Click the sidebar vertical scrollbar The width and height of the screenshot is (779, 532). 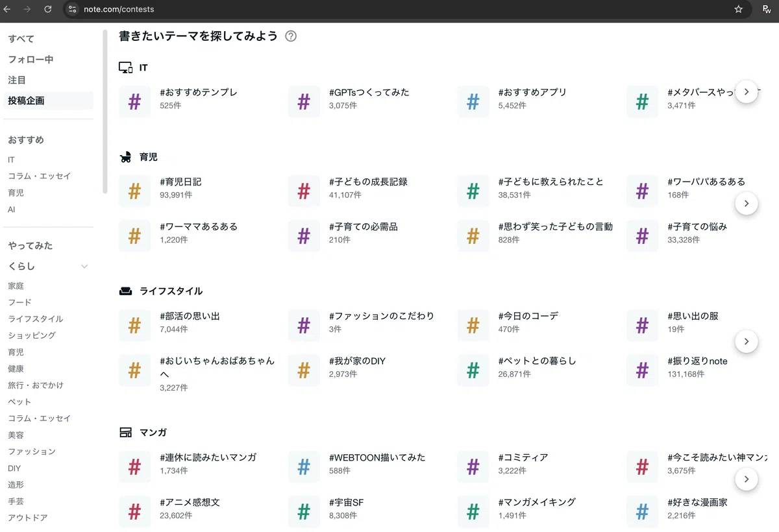105,112
